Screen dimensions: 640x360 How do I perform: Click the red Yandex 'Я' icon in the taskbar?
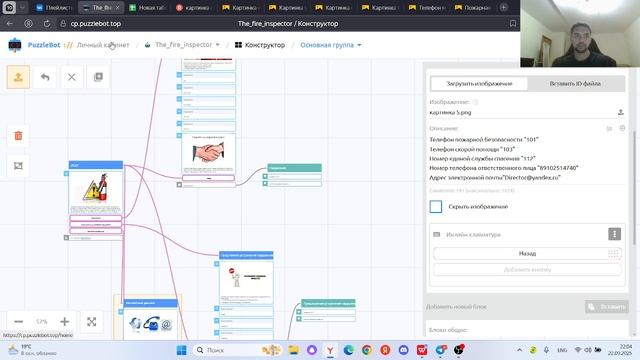pos(385,350)
